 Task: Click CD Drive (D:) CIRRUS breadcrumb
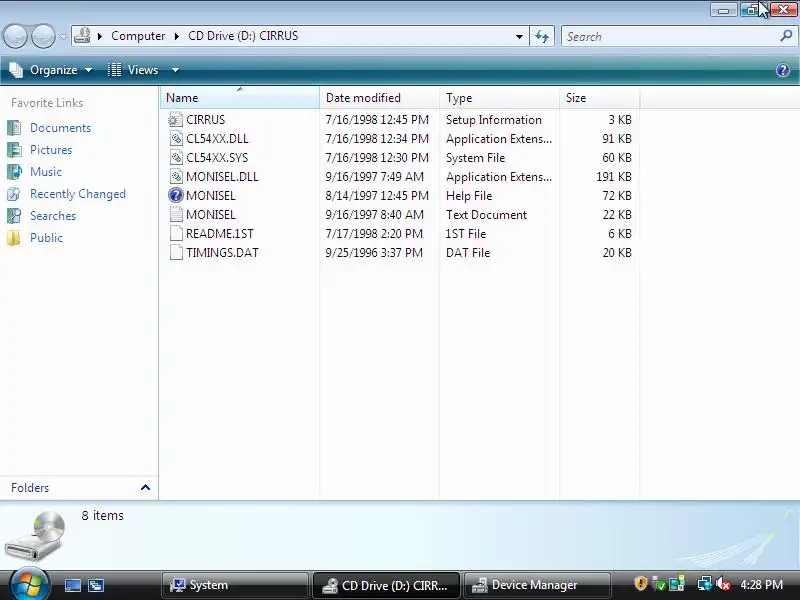(243, 36)
